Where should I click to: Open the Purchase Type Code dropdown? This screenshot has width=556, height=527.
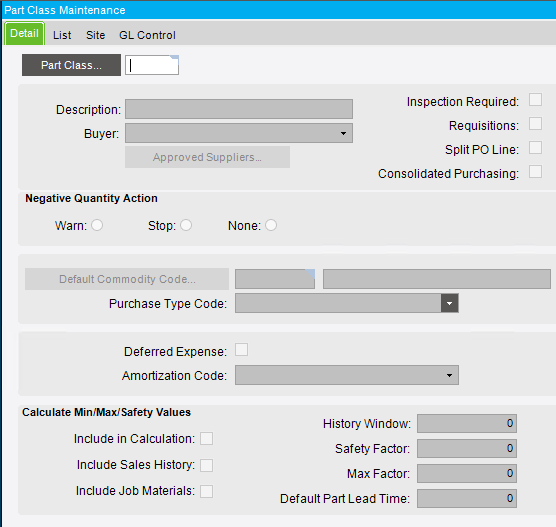pyautogui.click(x=449, y=303)
